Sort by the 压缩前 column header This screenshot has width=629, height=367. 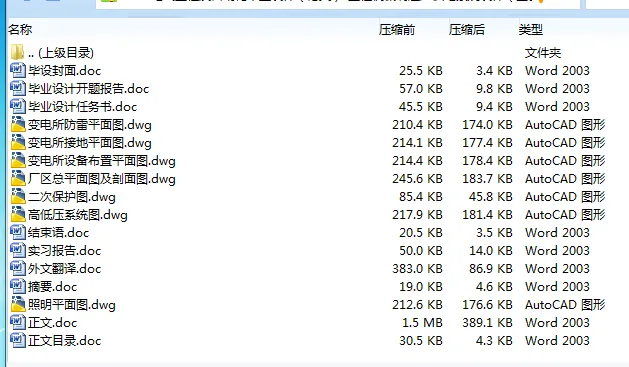coord(397,30)
